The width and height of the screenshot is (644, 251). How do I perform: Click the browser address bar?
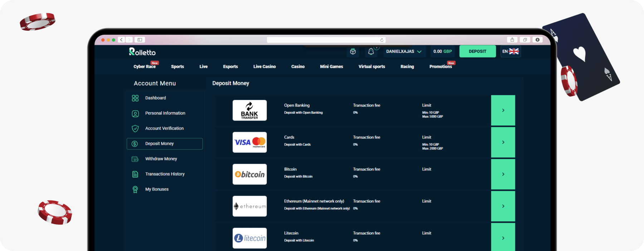(x=326, y=40)
